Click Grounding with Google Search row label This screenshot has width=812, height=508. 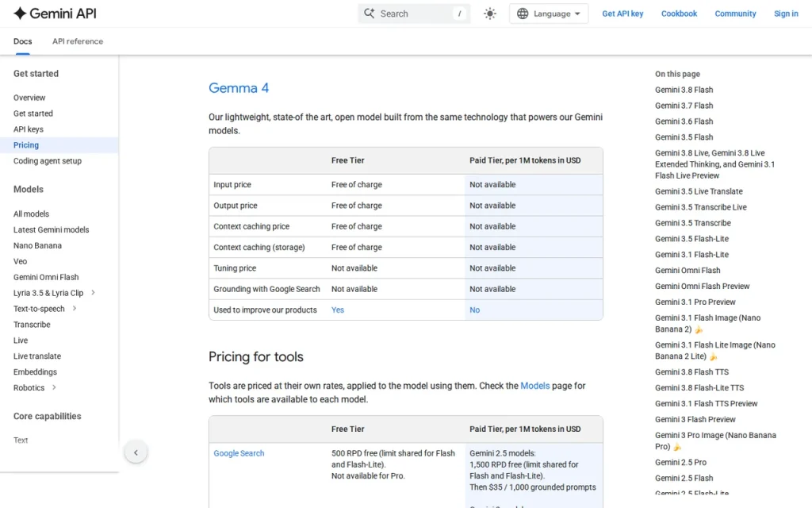click(x=266, y=289)
